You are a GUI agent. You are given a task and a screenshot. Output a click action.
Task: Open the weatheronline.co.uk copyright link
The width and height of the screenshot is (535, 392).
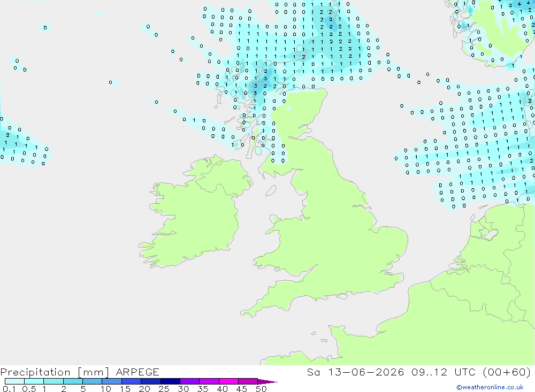490,387
